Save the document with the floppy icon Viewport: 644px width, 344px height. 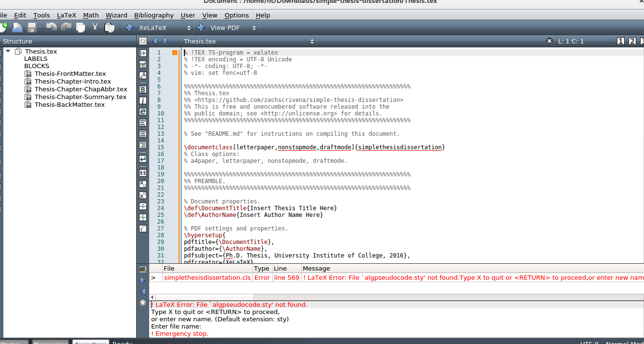coord(32,28)
